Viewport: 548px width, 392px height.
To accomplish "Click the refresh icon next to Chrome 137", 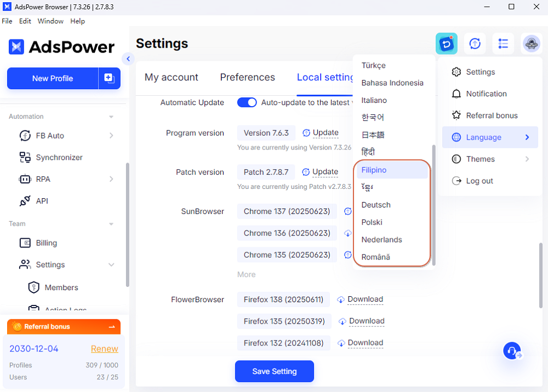I will [347, 211].
